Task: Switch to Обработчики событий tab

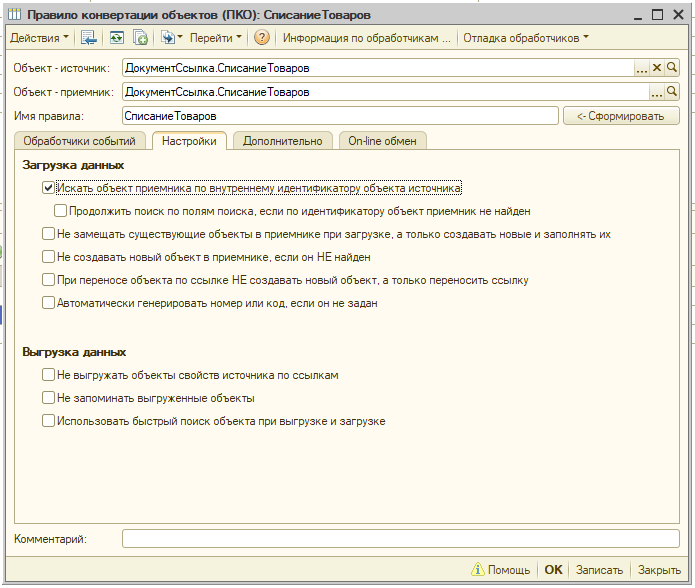Action: tap(79, 141)
